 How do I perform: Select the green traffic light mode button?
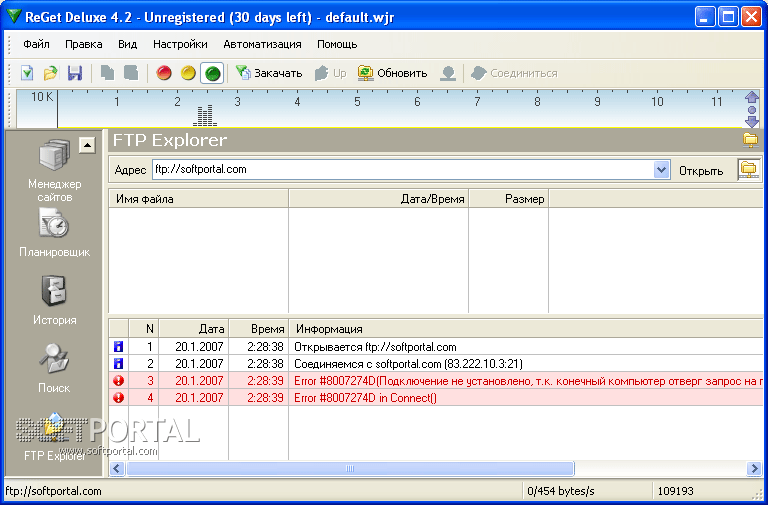click(212, 73)
